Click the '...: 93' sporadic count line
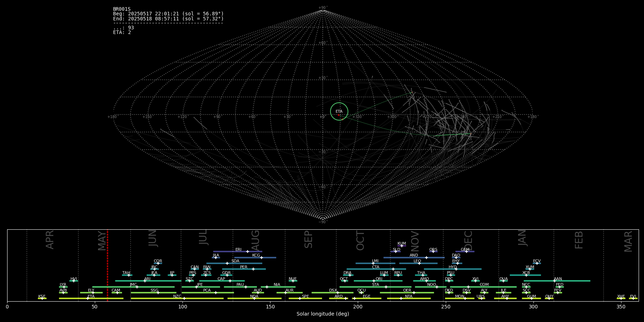Image resolution: width=644 pixels, height=322 pixels. 123,28
